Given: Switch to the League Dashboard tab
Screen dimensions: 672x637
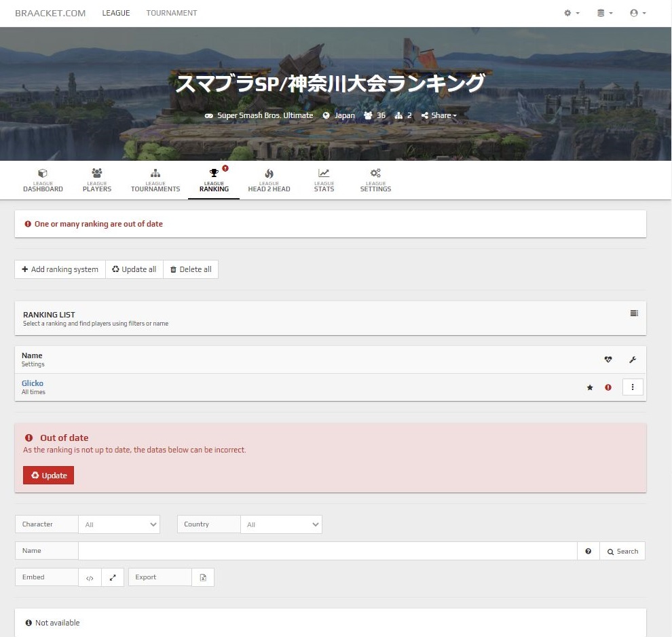Looking at the screenshot, I should coord(43,180).
